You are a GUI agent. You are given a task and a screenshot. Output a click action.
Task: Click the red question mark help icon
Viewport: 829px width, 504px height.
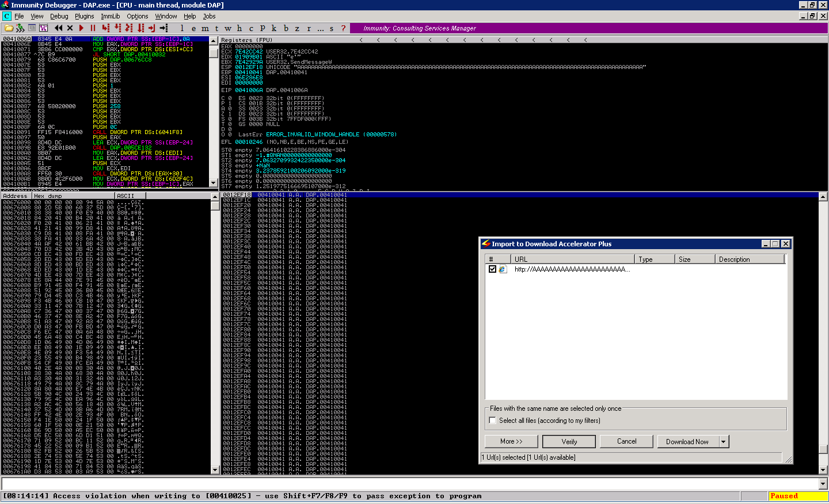pyautogui.click(x=343, y=28)
